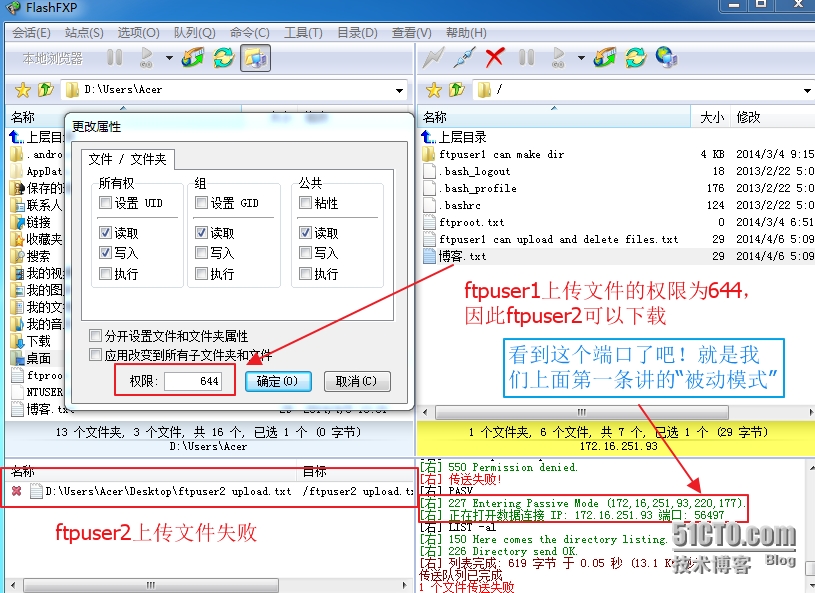Click the left pane pause transfer icon
815x593 pixels.
click(115, 57)
